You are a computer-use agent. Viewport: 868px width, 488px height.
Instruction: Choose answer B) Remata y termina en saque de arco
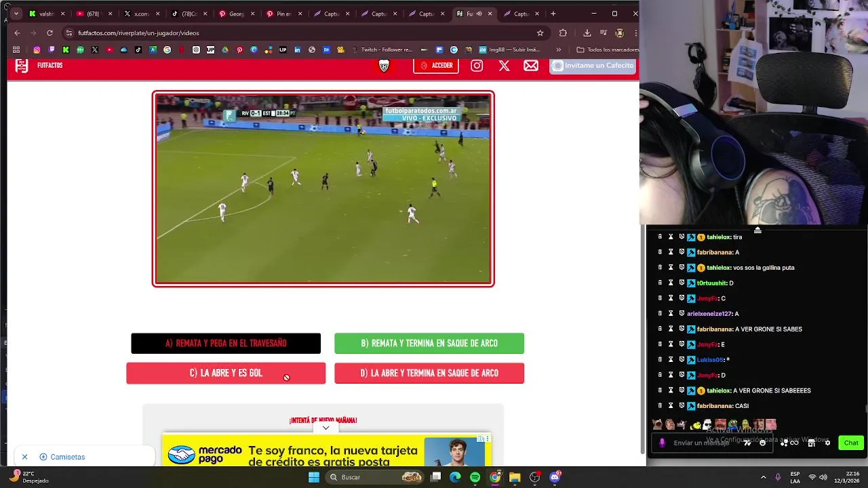429,344
